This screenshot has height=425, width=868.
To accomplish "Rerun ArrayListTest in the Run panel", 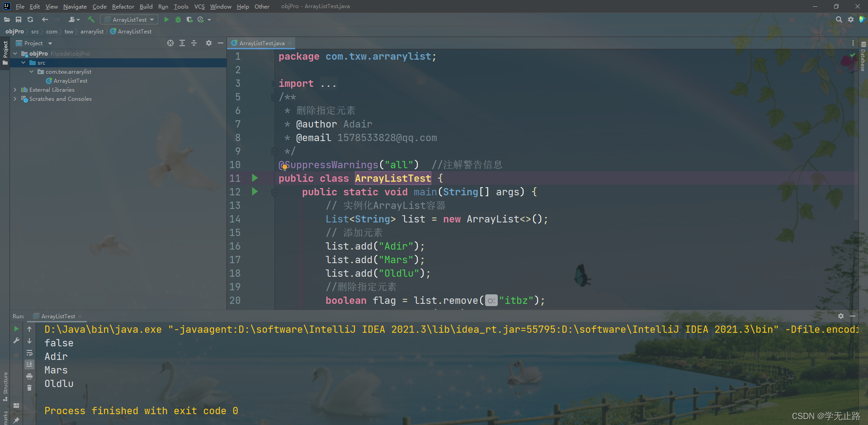I will click(x=16, y=329).
